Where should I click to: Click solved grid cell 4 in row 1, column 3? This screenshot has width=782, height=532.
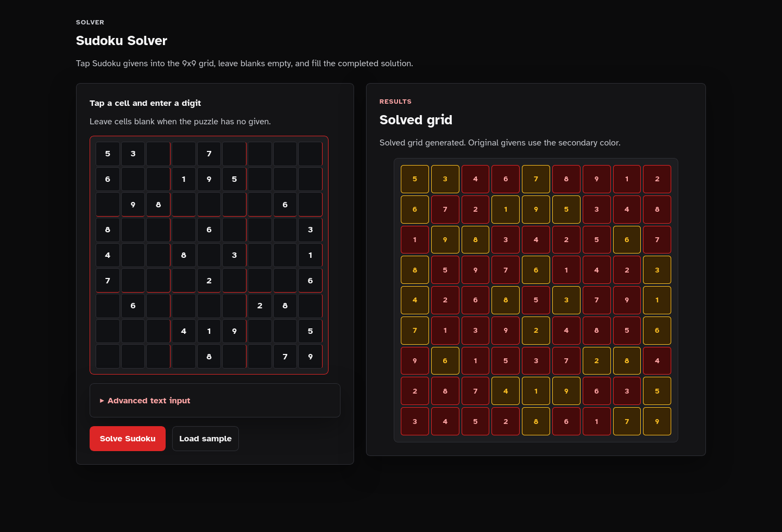[475, 179]
